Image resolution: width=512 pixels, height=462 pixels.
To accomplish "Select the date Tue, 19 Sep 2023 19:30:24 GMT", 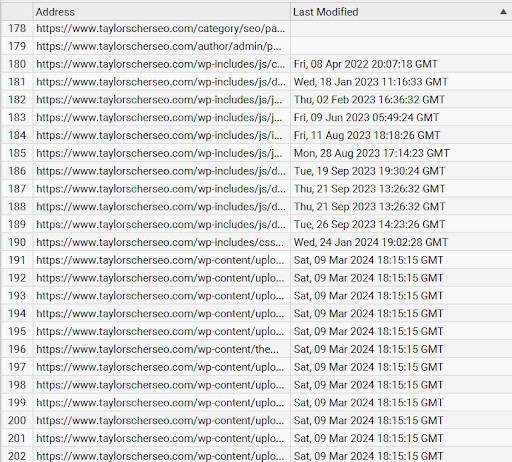I will coord(369,171).
